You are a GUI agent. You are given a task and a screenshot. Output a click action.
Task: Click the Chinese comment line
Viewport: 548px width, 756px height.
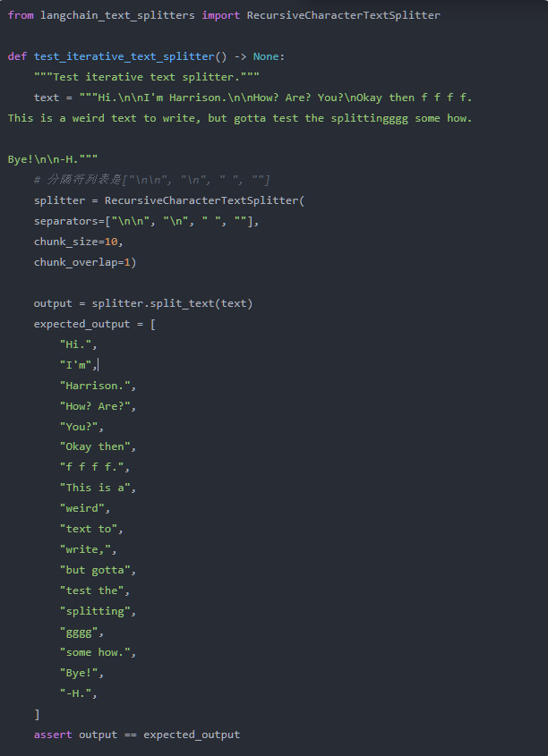pos(152,180)
